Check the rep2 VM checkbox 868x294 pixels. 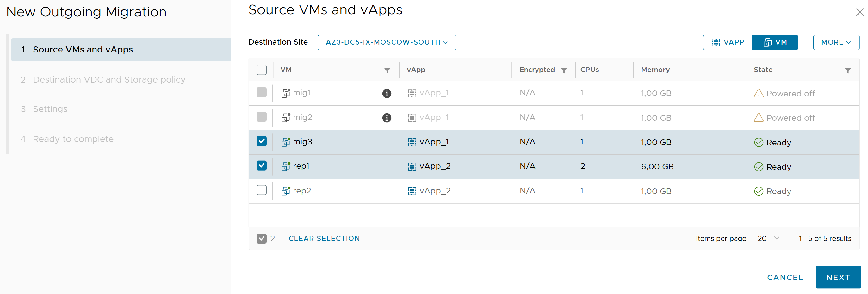click(x=262, y=190)
